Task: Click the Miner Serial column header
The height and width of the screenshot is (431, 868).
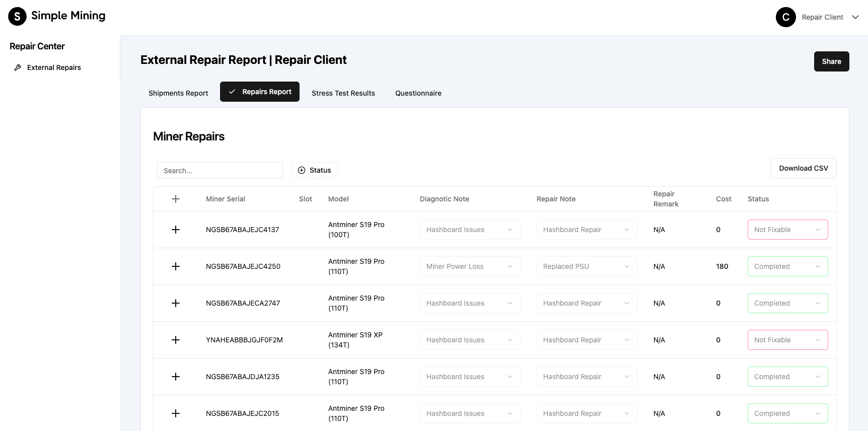Action: point(226,199)
